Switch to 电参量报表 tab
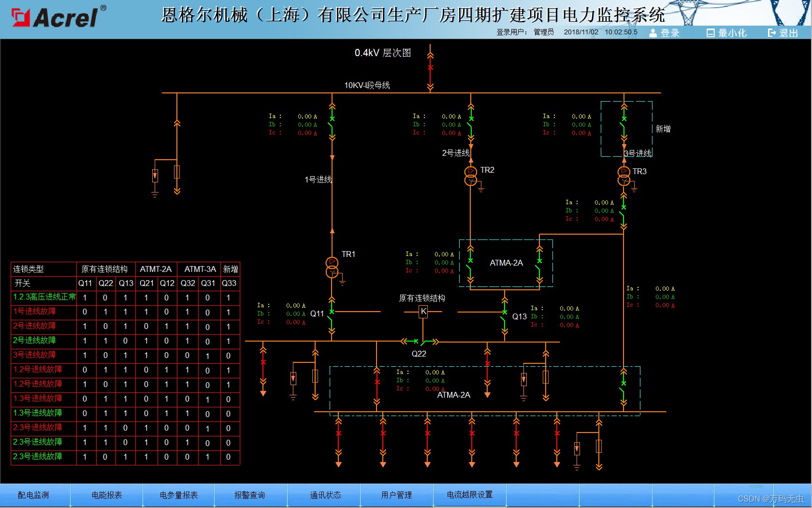 point(179,495)
